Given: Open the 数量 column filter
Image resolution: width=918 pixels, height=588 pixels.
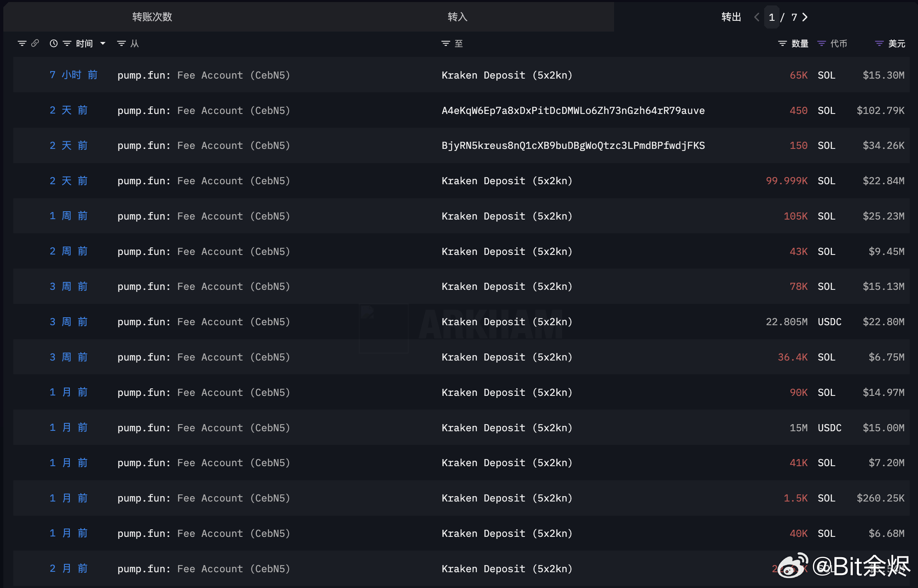Looking at the screenshot, I should (x=782, y=43).
